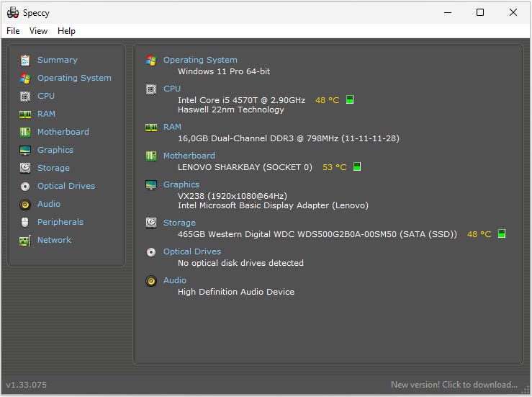Click 'VX238 (1920x1080@64Hz)' monitor text
Image resolution: width=532 pixels, height=397 pixels.
point(233,196)
